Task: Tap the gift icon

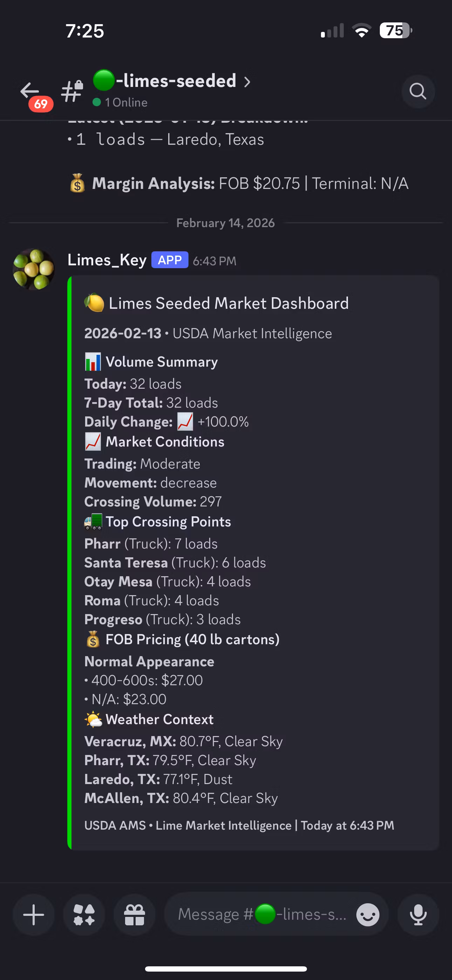Action: click(135, 914)
